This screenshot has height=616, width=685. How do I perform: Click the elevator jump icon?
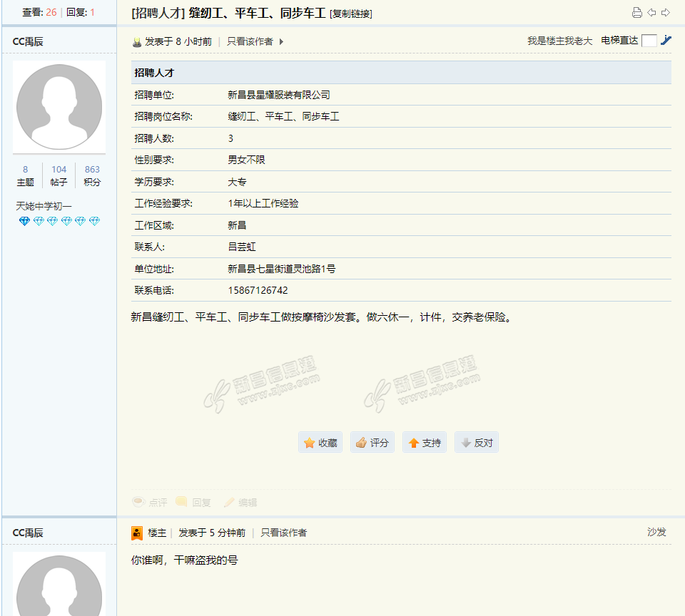coord(666,41)
